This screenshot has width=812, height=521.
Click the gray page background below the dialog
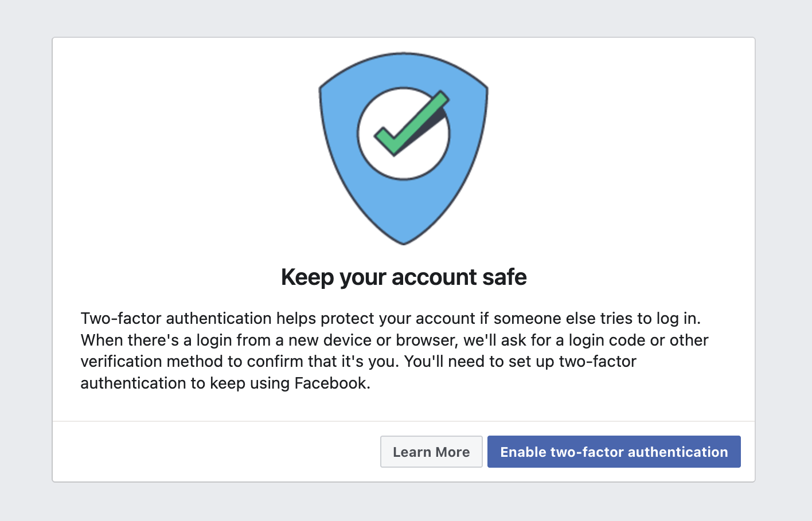(x=404, y=502)
